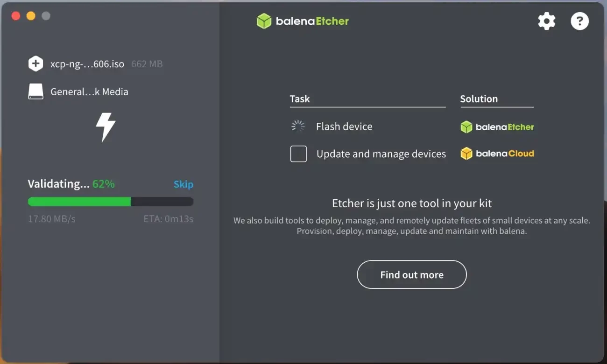The height and width of the screenshot is (364, 607).
Task: Click the General…k Media drive name
Action: 89,92
